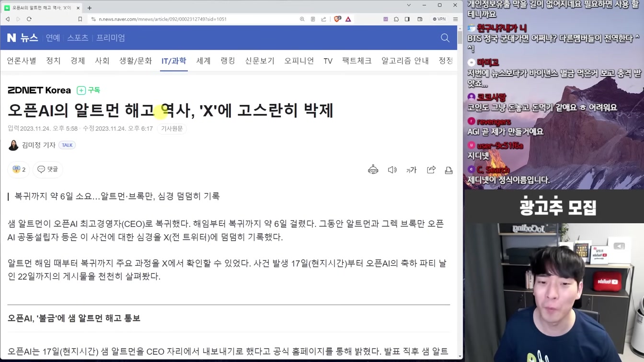Open the 댓글 comments button
644x362 pixels.
click(x=48, y=170)
